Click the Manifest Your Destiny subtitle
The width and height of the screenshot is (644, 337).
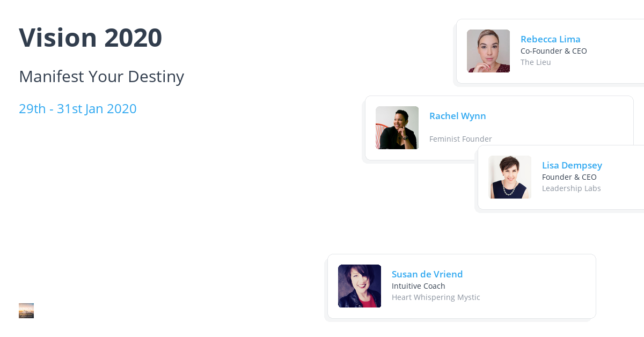(101, 77)
